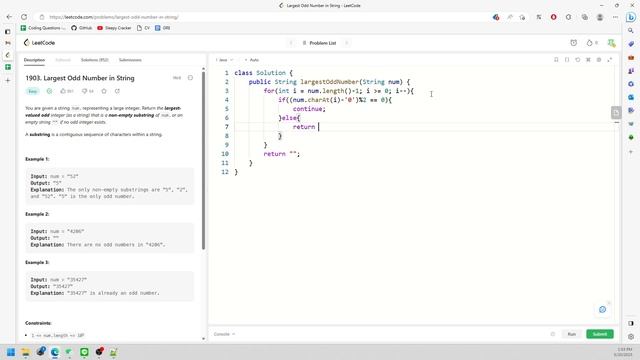Go back with the browser back arrow
Viewport: 640px width, 360px height.
coord(9,17)
